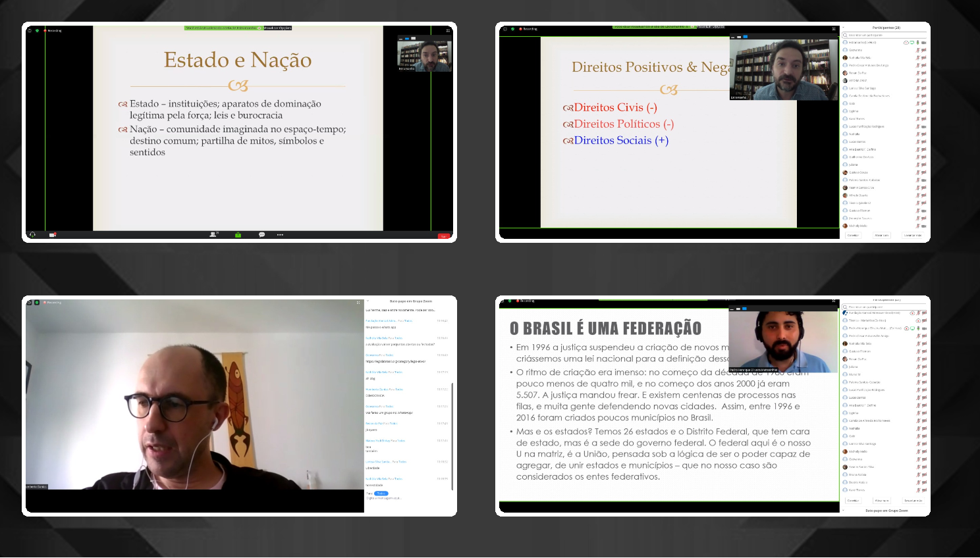Click the camera video icon below Estado e Nação slide
This screenshot has height=558, width=980.
[x=53, y=235]
